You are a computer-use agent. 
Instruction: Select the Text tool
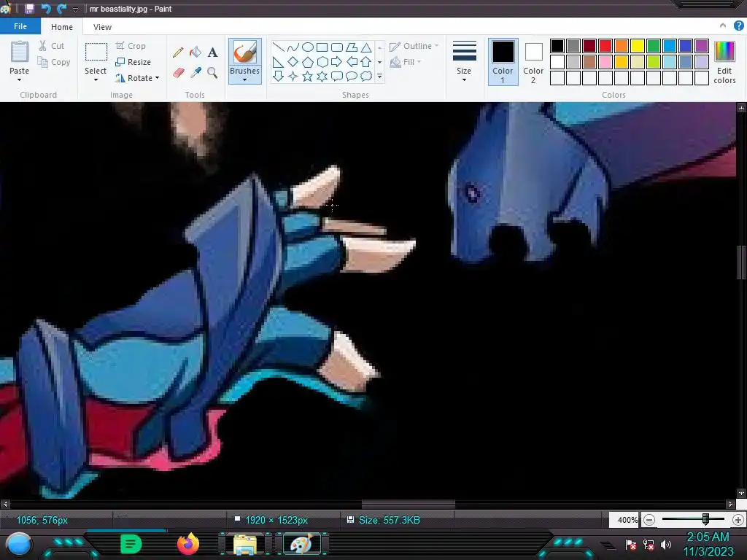tap(212, 52)
